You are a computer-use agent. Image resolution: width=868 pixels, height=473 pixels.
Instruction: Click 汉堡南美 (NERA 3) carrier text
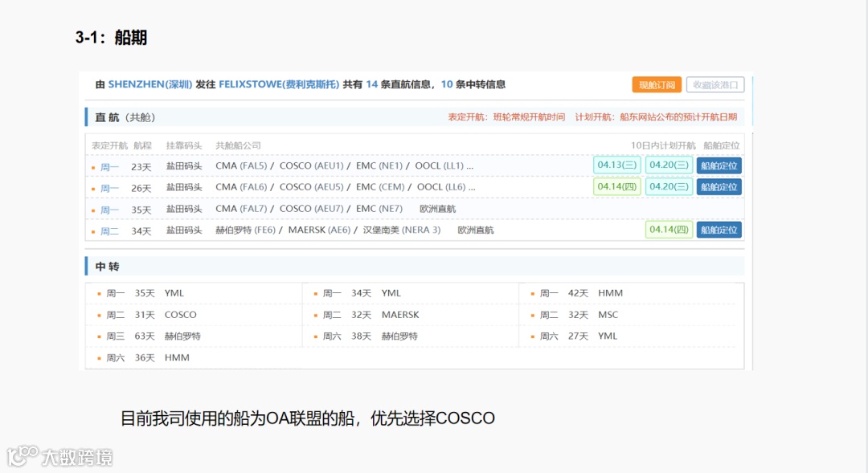click(x=402, y=230)
